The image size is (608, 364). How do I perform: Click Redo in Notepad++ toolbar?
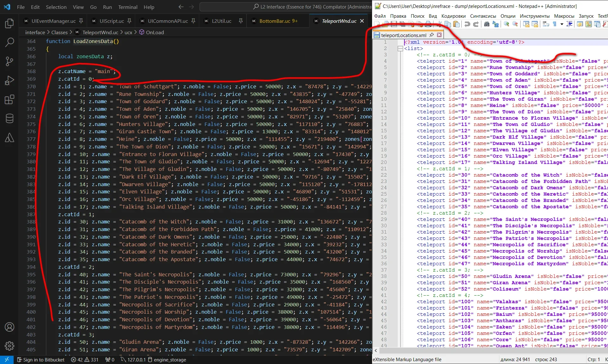476,24
